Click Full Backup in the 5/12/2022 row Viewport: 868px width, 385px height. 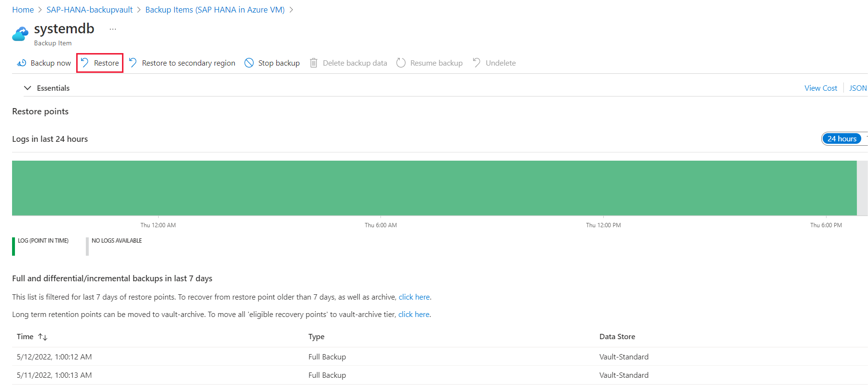click(x=327, y=357)
